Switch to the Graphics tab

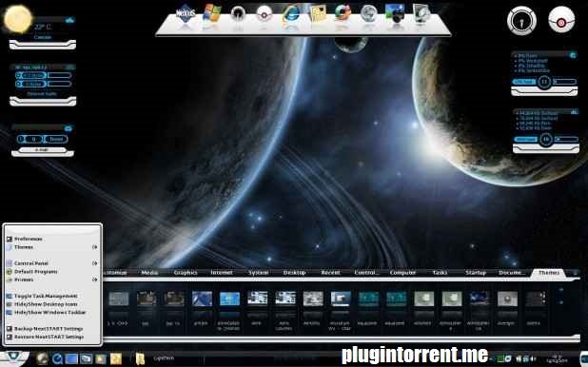click(186, 273)
